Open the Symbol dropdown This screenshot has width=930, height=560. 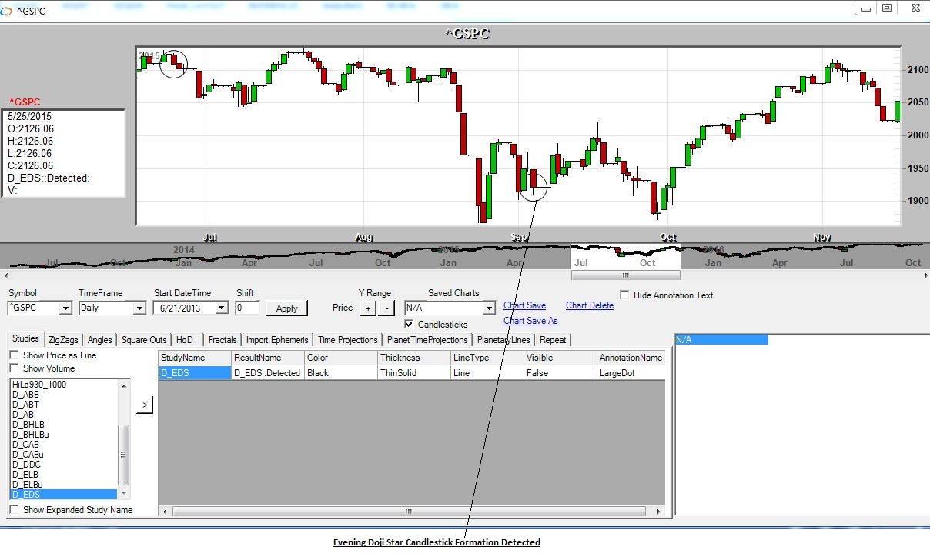pyautogui.click(x=65, y=308)
